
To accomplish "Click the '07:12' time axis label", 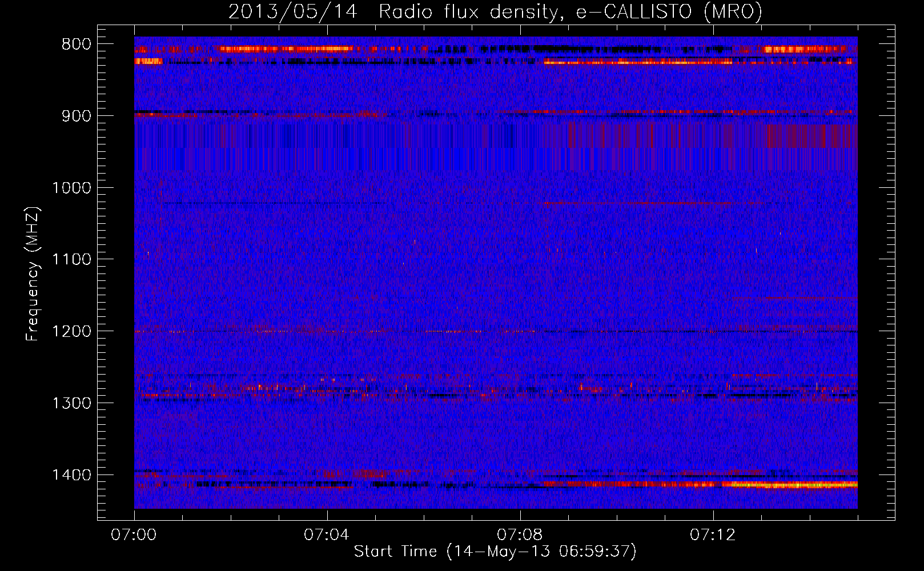I will [713, 535].
